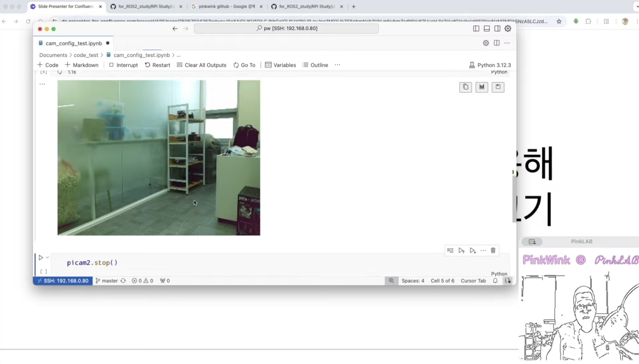Expand run options chevron beside cell play button

point(47,258)
